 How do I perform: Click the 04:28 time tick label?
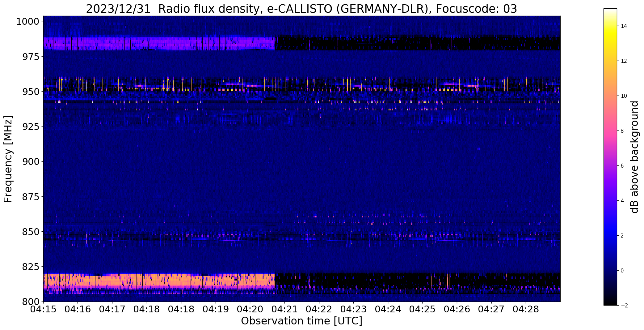click(x=526, y=309)
